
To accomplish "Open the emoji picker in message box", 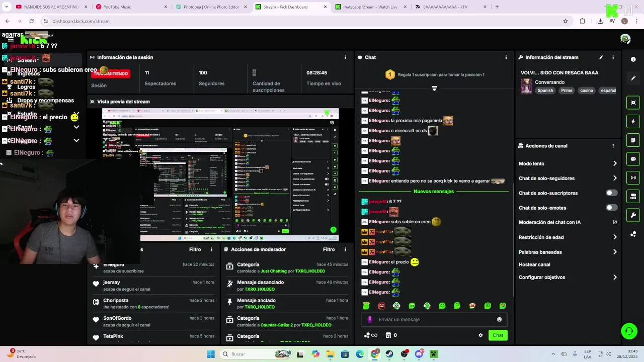I will pos(499,319).
